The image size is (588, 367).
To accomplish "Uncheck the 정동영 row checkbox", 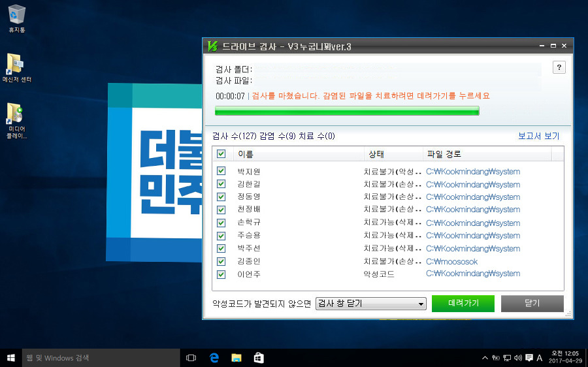I will click(221, 197).
